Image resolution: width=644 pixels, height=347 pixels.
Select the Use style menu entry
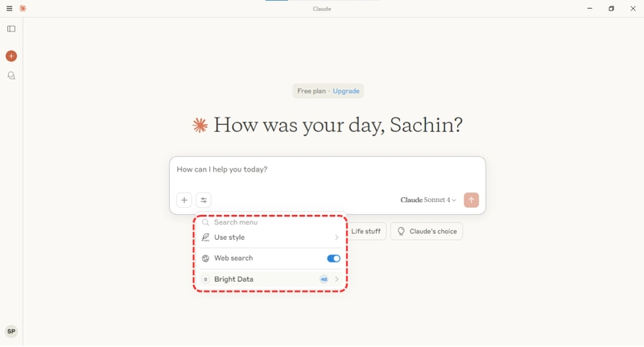click(x=270, y=238)
